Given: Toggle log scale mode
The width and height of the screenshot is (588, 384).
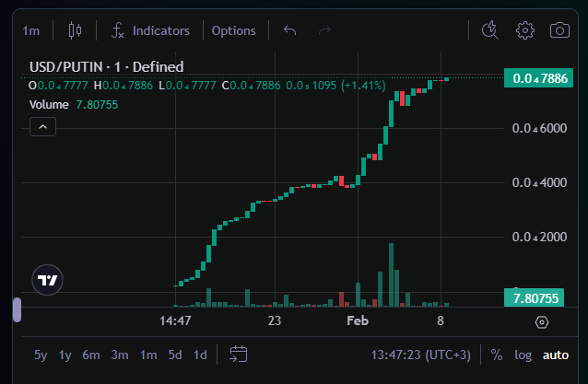Looking at the screenshot, I should click(523, 355).
